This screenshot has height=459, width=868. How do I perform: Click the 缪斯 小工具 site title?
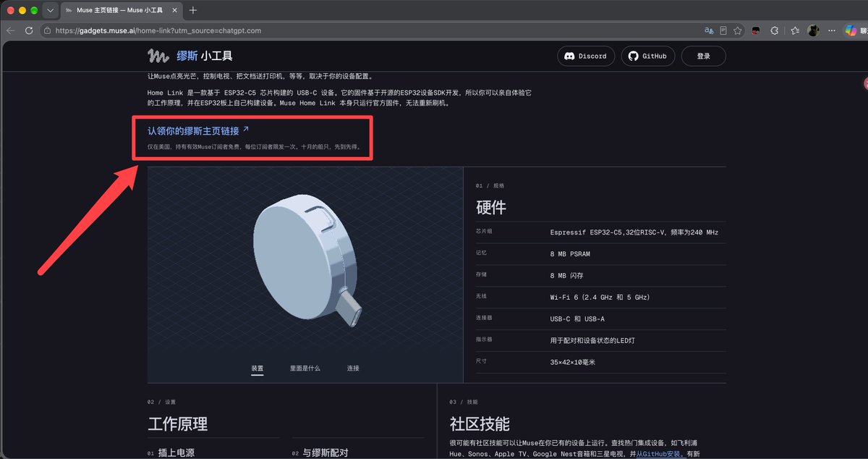(205, 56)
